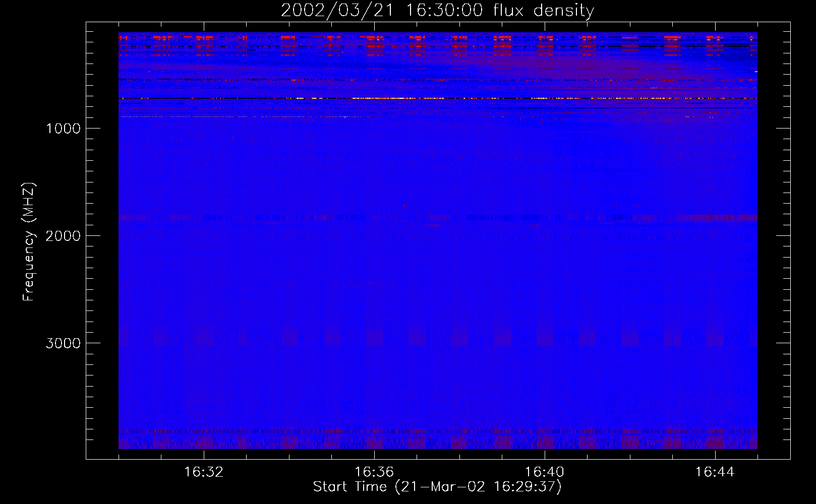
Task: Select the 3000 frequency tick label
Action: tap(63, 343)
